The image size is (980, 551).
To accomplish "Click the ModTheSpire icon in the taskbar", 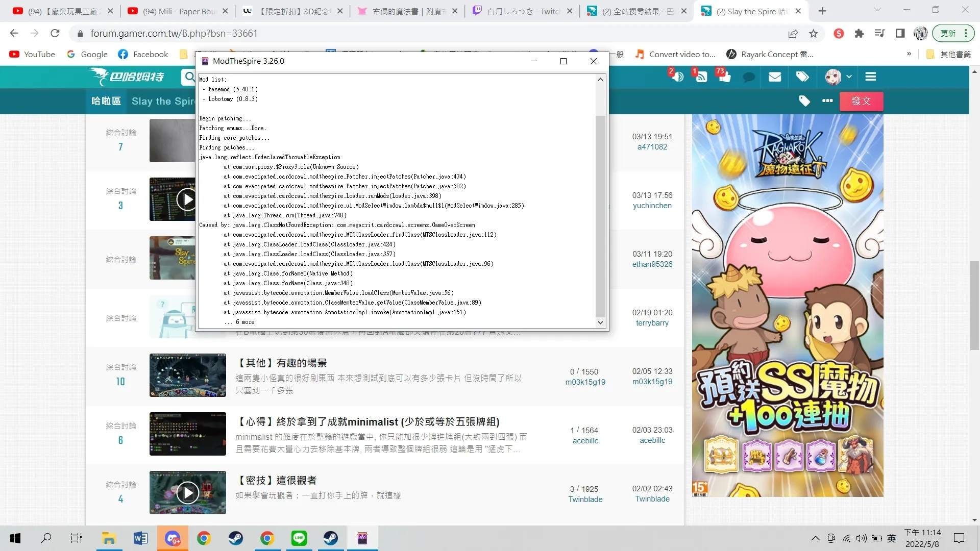I will (362, 538).
